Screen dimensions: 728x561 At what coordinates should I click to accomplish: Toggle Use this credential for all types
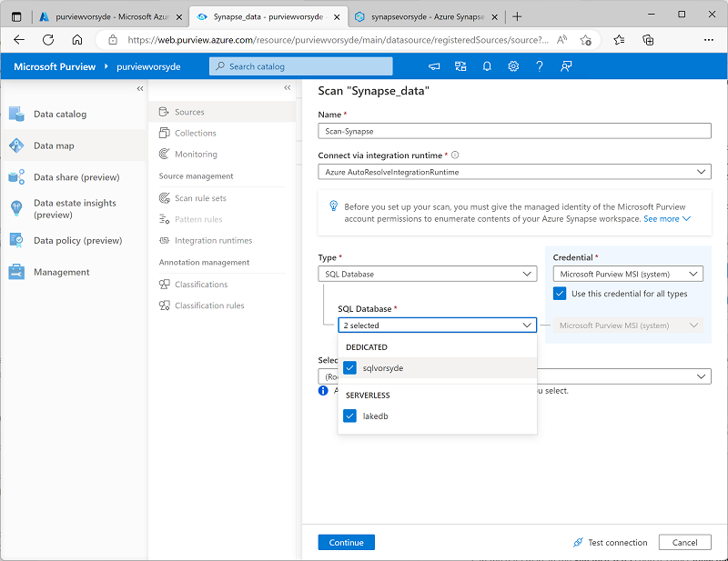coord(560,294)
